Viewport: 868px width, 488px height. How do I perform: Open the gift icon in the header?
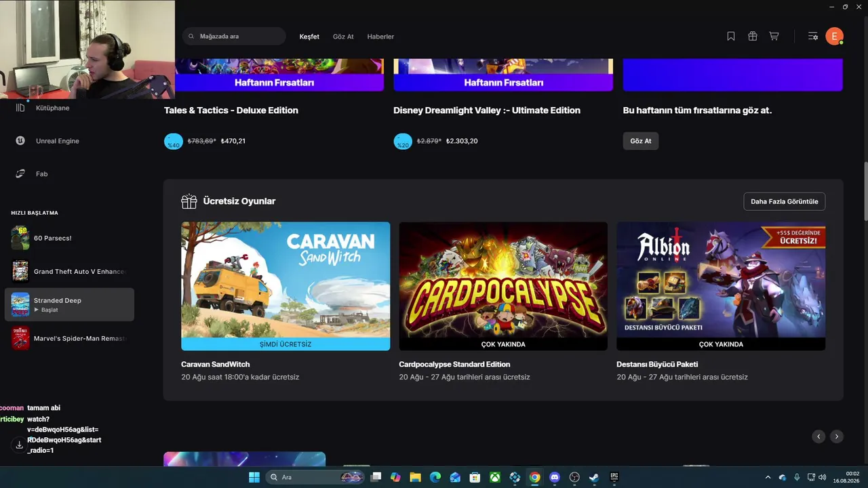[x=753, y=37]
